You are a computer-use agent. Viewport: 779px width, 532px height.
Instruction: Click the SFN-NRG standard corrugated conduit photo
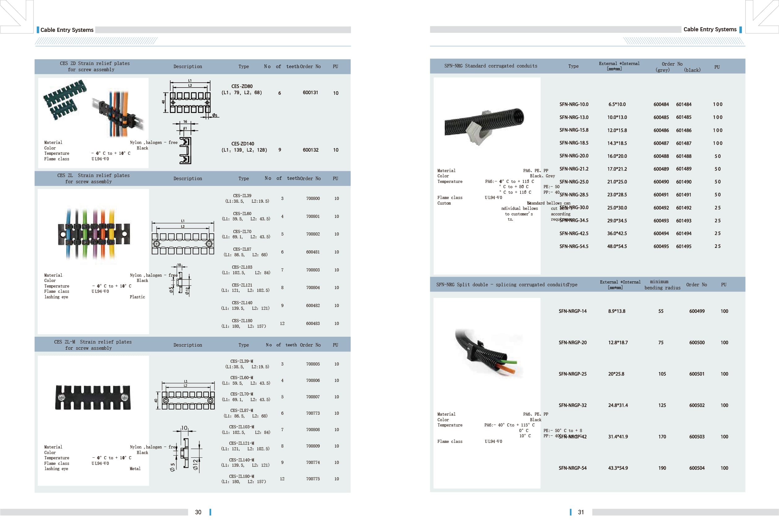[x=484, y=126]
